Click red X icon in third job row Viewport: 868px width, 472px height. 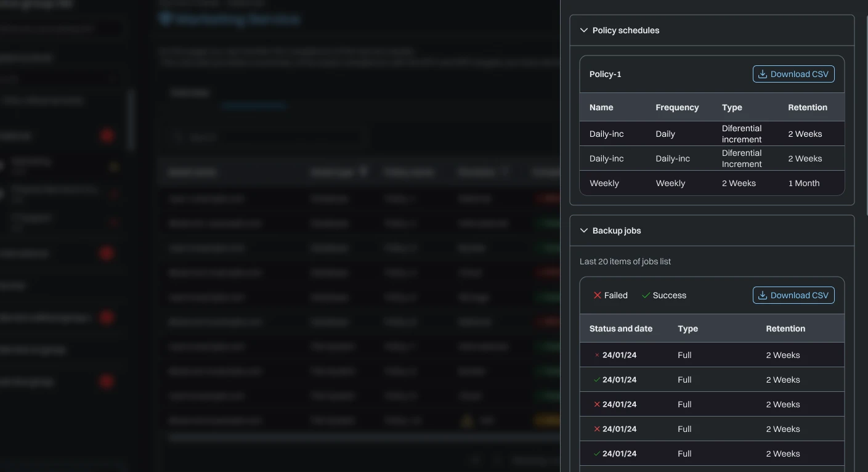(596, 404)
